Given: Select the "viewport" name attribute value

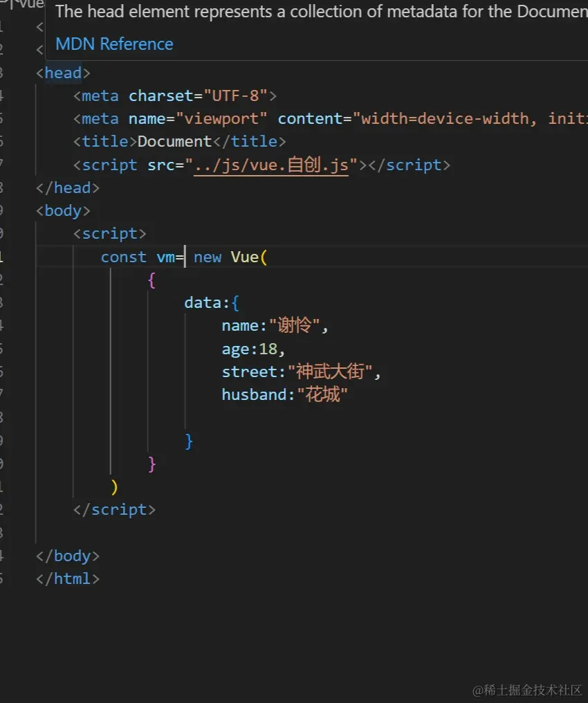Looking at the screenshot, I should (x=221, y=119).
